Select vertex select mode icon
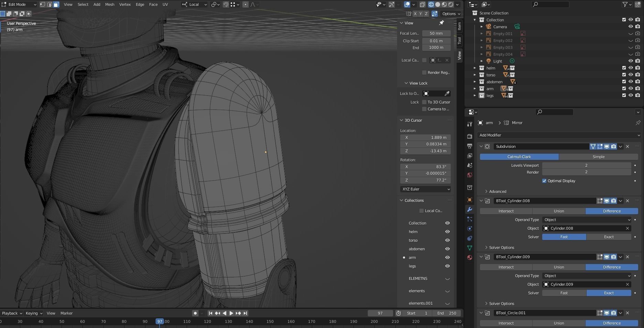This screenshot has width=644, height=328. 43,4
